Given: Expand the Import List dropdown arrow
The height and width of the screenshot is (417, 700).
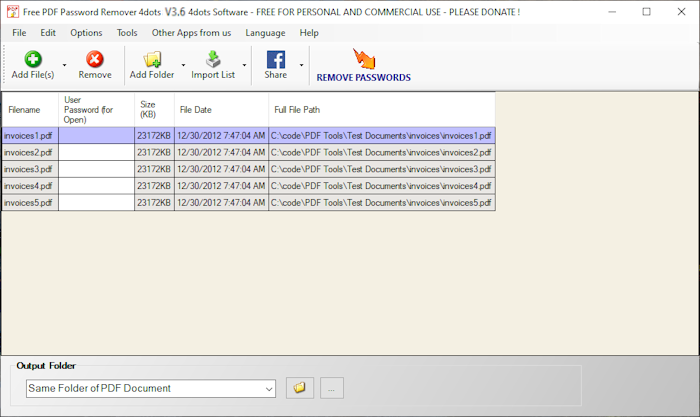Looking at the screenshot, I should point(245,66).
